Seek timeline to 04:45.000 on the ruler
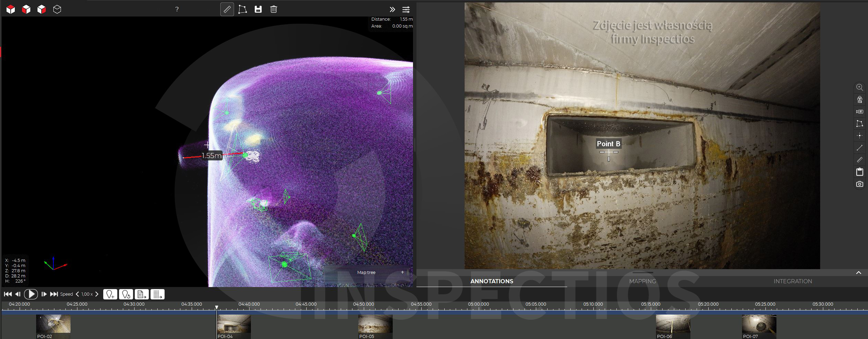868x339 pixels. coord(306,304)
